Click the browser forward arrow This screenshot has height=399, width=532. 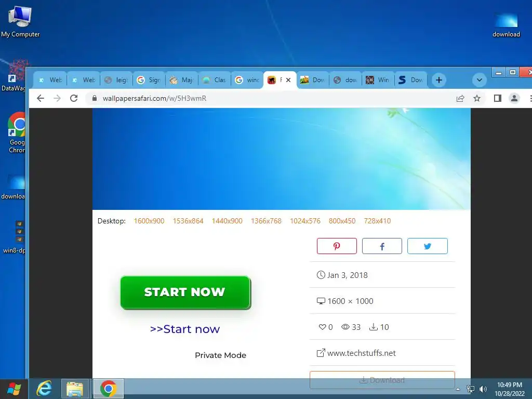coord(57,98)
